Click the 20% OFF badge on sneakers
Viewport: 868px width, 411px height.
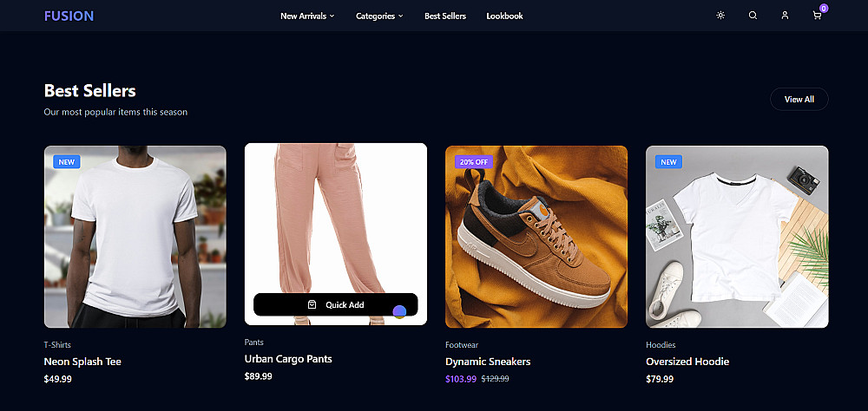click(x=473, y=162)
